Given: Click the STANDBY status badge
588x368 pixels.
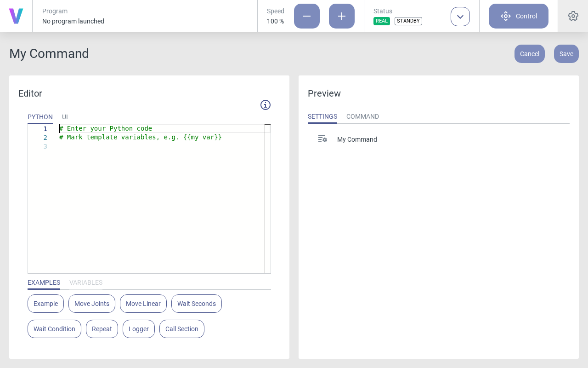Looking at the screenshot, I should pos(408,21).
